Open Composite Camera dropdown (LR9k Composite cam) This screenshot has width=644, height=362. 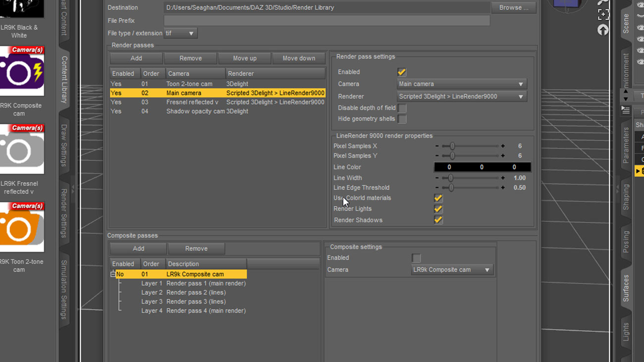[452, 270]
